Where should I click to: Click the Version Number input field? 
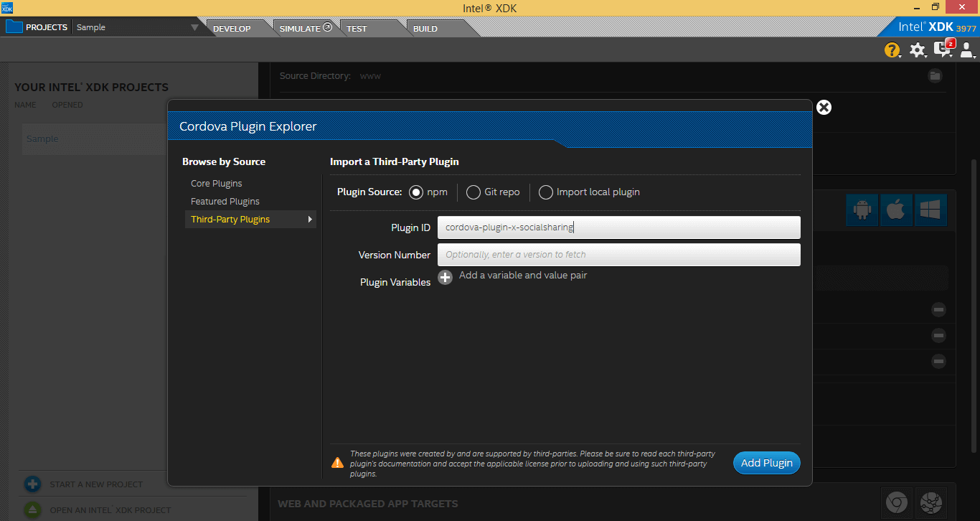tap(618, 255)
